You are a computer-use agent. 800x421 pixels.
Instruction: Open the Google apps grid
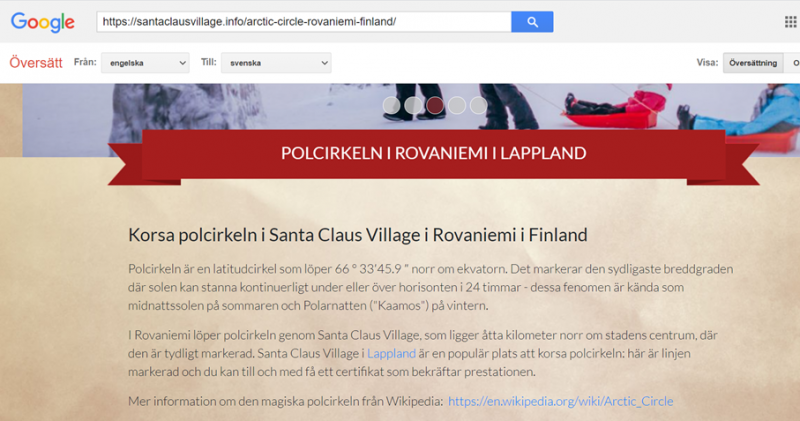(790, 22)
